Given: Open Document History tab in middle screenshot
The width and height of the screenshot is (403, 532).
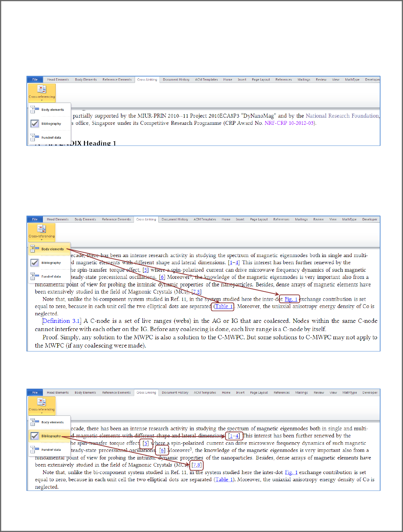Looking at the screenshot, I should (x=175, y=220).
